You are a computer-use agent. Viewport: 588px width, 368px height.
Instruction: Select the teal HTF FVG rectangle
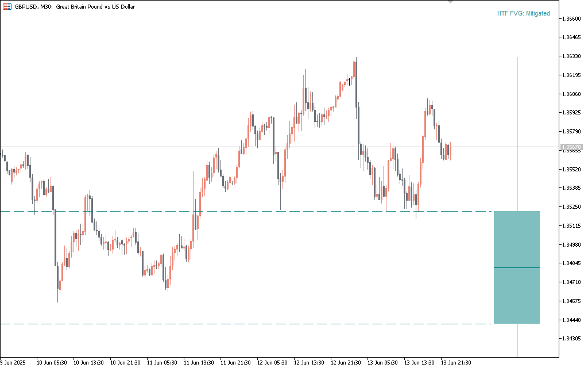tap(516, 241)
